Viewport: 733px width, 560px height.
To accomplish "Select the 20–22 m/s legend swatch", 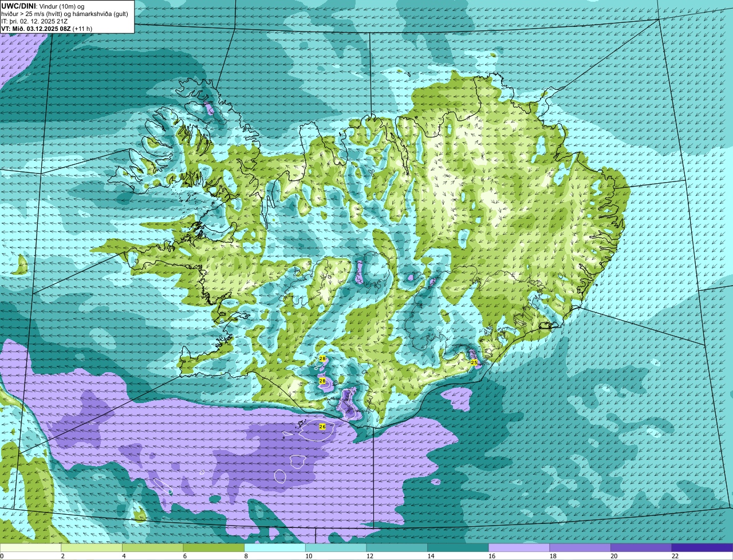I will pyautogui.click(x=641, y=547).
